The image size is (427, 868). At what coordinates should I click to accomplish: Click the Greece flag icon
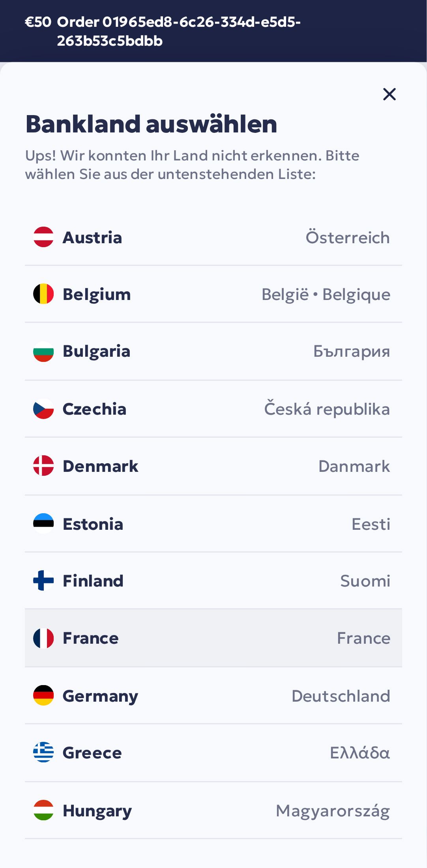(x=43, y=752)
